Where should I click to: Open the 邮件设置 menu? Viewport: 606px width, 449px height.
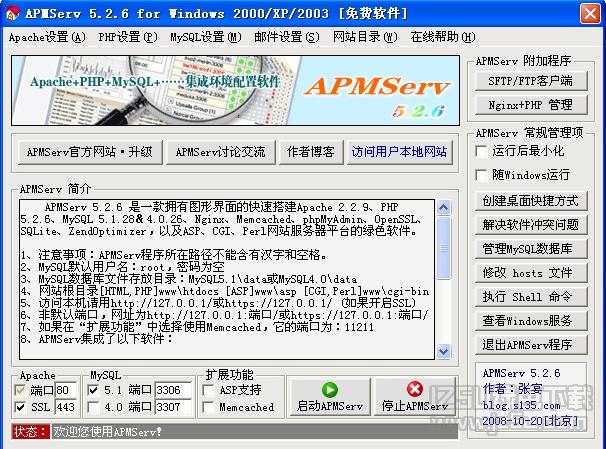287,37
